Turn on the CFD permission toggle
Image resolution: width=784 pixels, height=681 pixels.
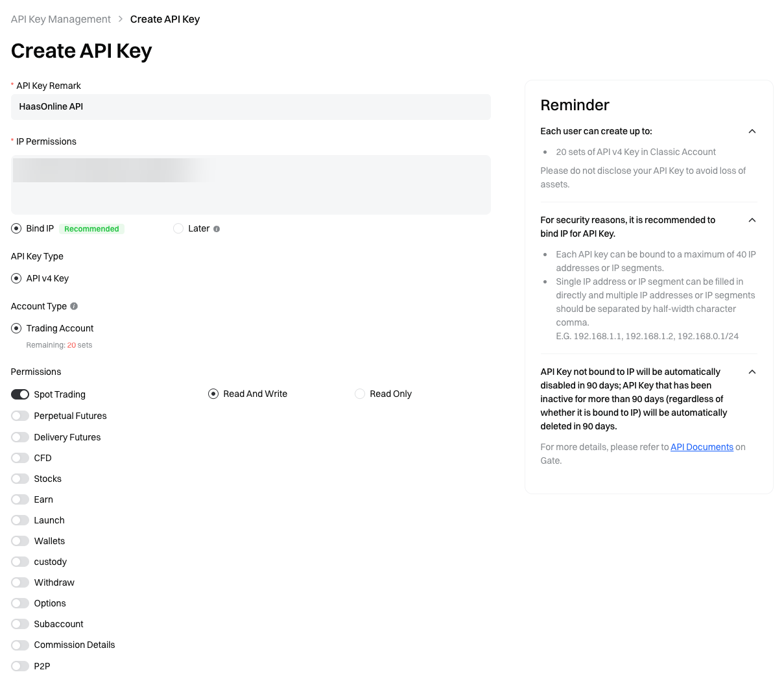pos(20,458)
